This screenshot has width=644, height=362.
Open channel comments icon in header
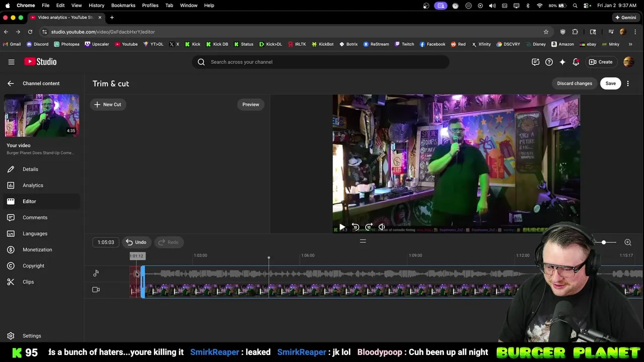coord(535,62)
